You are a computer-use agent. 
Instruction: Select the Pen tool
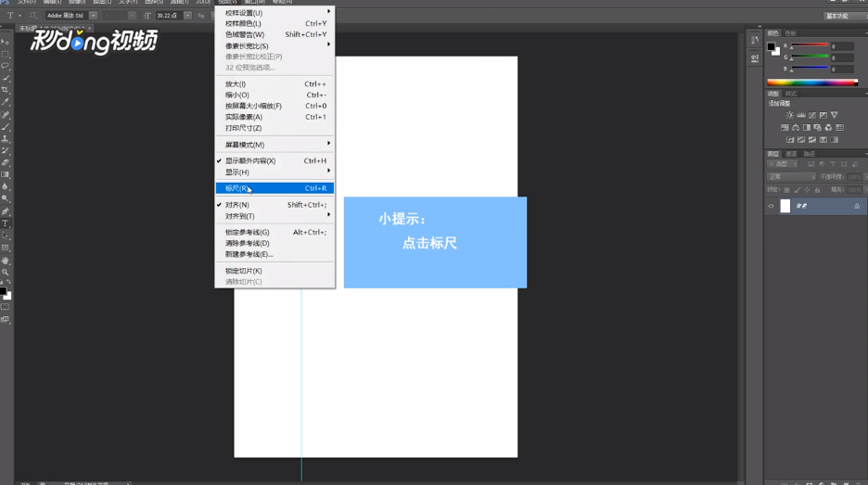click(6, 211)
